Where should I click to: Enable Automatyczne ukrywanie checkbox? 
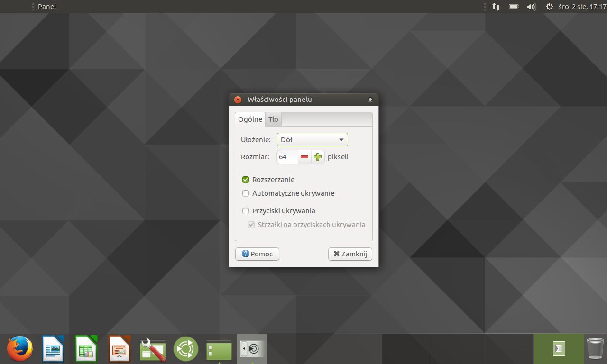[246, 193]
